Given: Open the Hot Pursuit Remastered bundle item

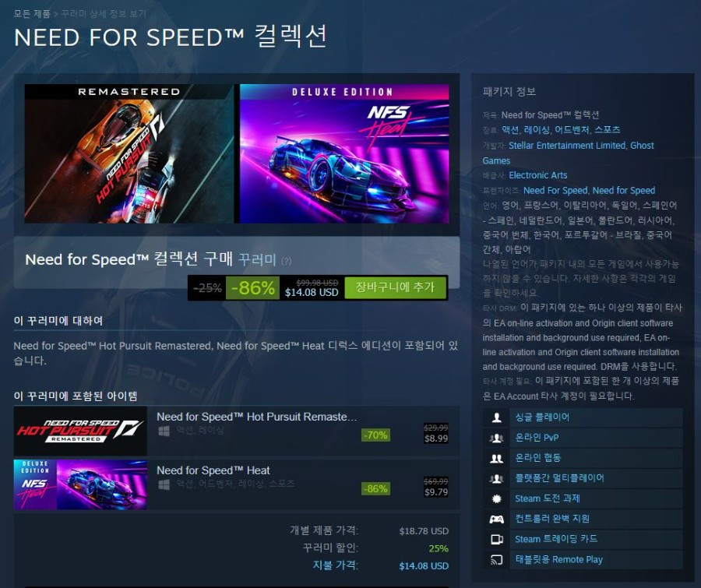Looking at the screenshot, I should tap(237, 431).
